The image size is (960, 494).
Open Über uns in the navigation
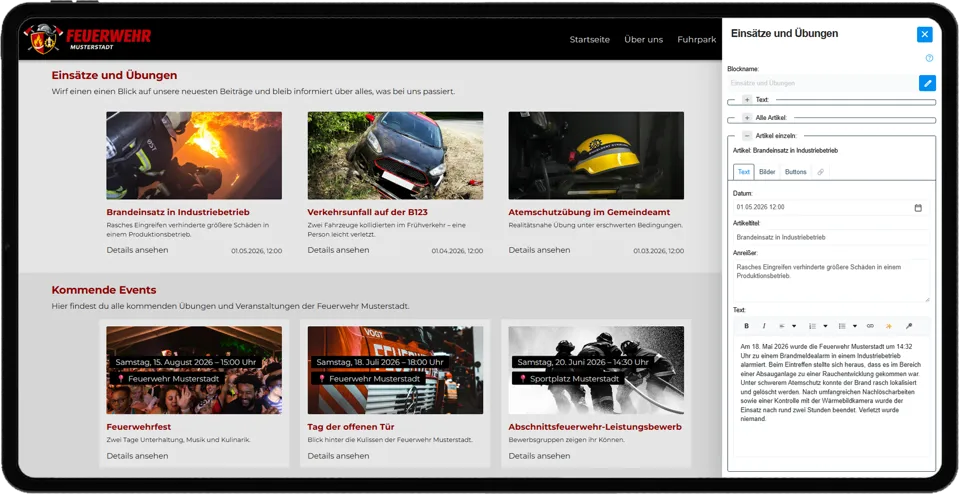pos(643,39)
